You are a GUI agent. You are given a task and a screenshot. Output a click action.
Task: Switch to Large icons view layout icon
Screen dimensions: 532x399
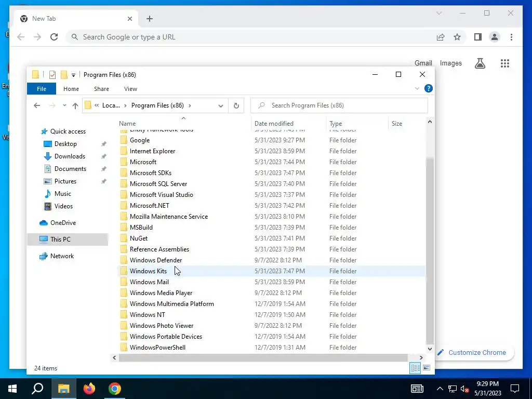(x=427, y=368)
